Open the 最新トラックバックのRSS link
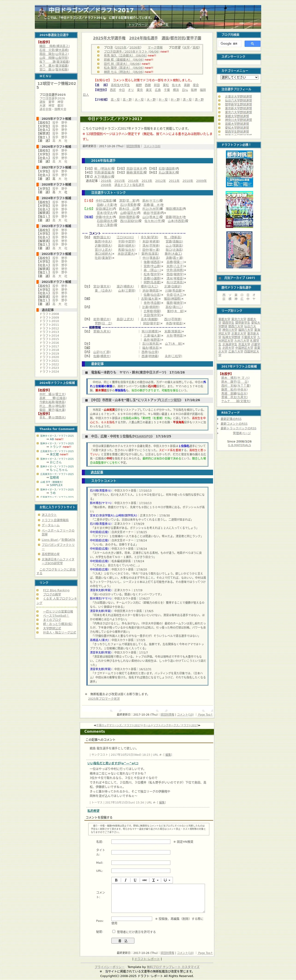Screen dimensions: 296x980 coord(238,428)
